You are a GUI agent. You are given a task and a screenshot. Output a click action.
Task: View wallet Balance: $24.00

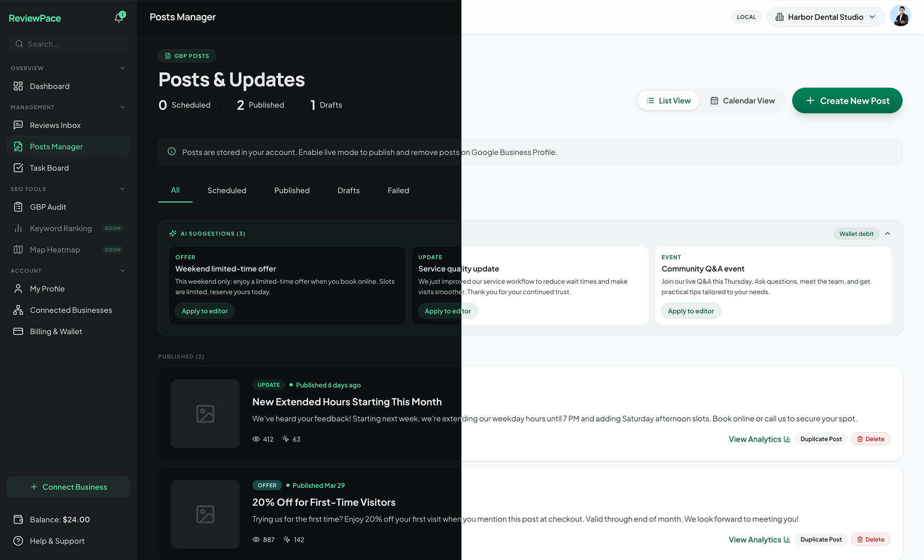click(68, 519)
